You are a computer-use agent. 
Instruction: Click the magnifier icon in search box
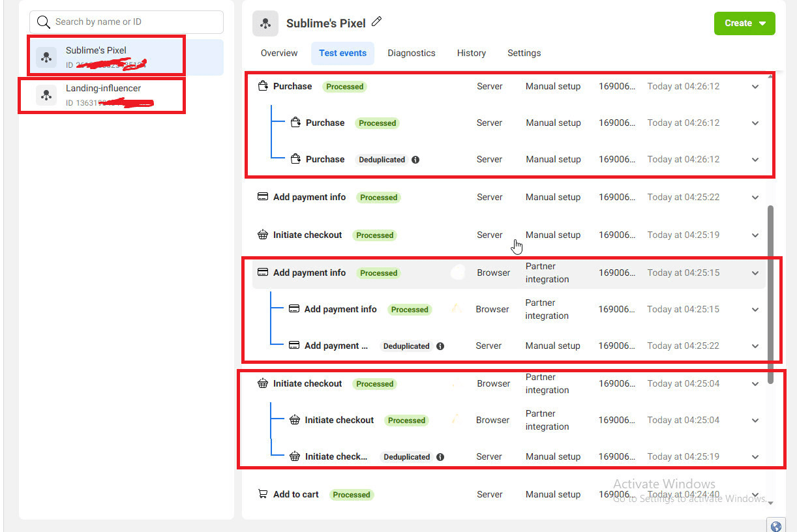44,22
